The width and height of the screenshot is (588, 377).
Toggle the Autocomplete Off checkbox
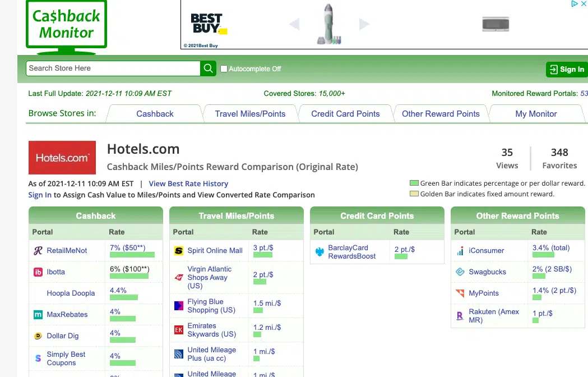[x=224, y=68]
